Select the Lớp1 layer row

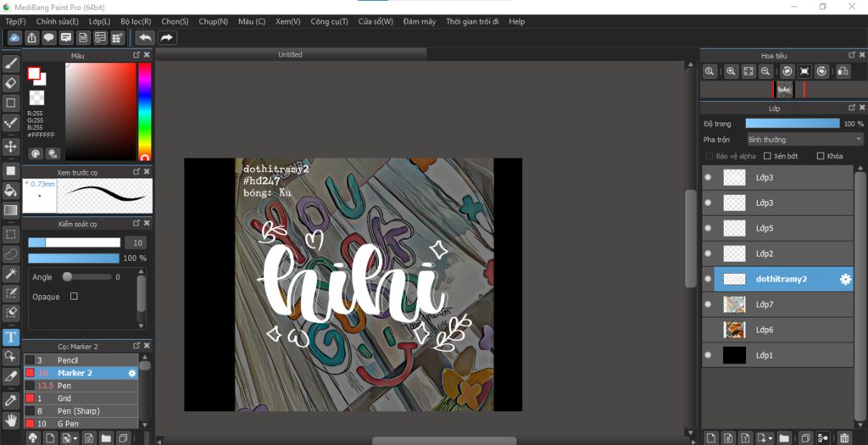pyautogui.click(x=777, y=355)
